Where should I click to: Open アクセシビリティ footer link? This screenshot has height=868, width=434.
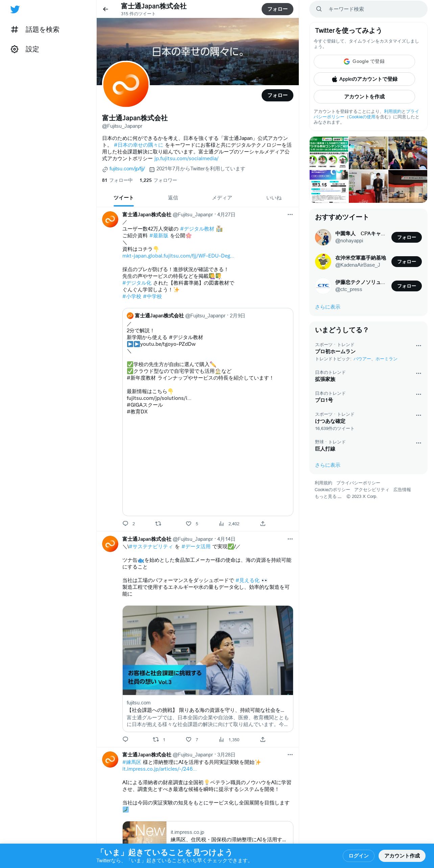coord(371,490)
